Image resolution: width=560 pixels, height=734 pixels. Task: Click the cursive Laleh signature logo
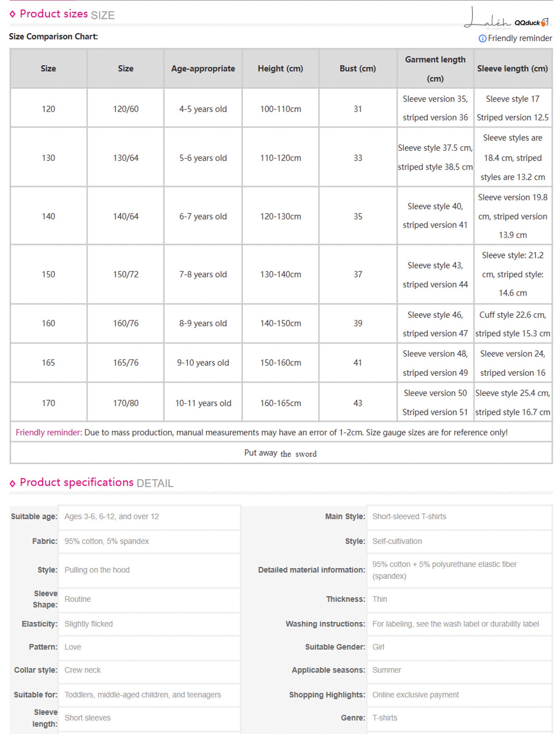point(488,18)
